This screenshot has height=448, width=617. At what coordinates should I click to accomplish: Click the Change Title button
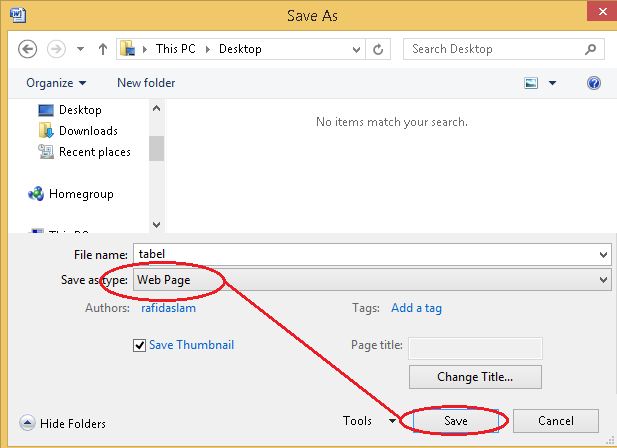(x=475, y=377)
